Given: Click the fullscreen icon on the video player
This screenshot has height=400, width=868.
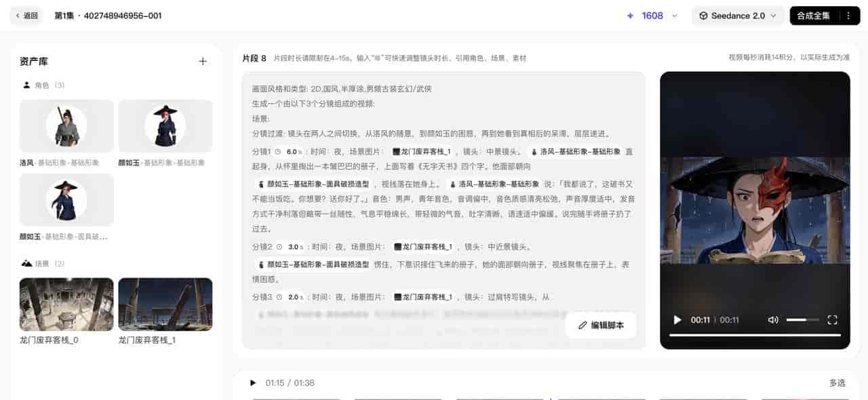Looking at the screenshot, I should pos(833,319).
